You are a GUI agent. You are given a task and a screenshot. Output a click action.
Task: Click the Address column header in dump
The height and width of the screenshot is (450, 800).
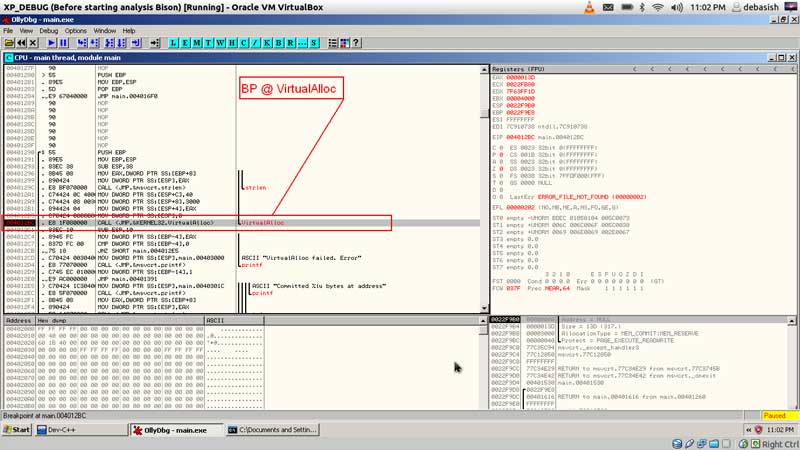(x=19, y=320)
